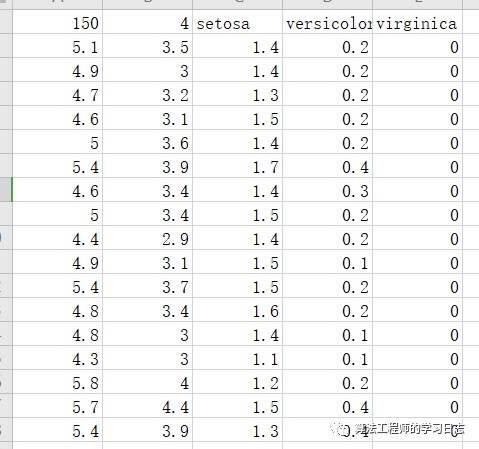Select the virginica header cell
Screen dimensions: 479x449
click(x=417, y=22)
